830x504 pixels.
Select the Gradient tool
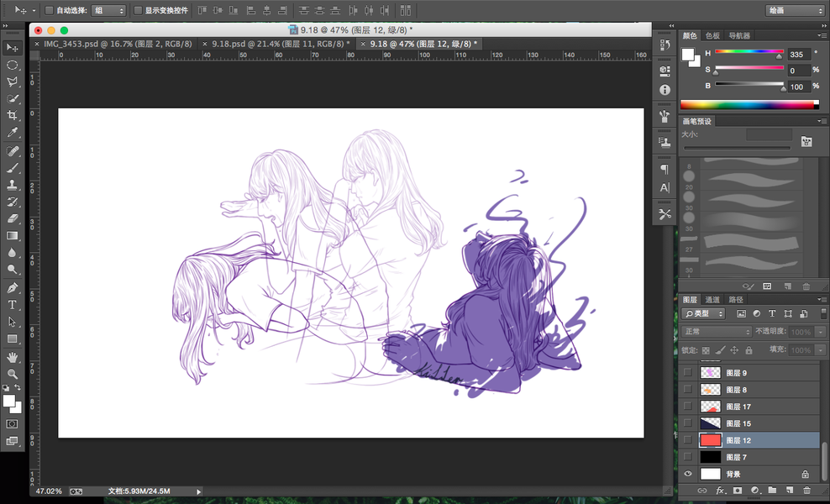(12, 235)
